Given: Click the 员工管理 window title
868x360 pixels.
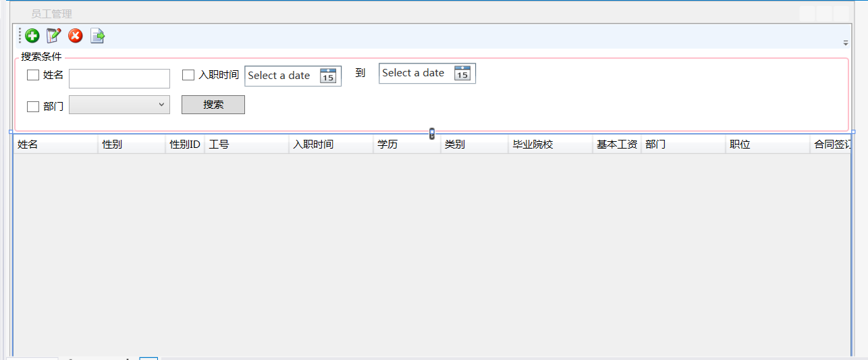Looking at the screenshot, I should (x=51, y=14).
